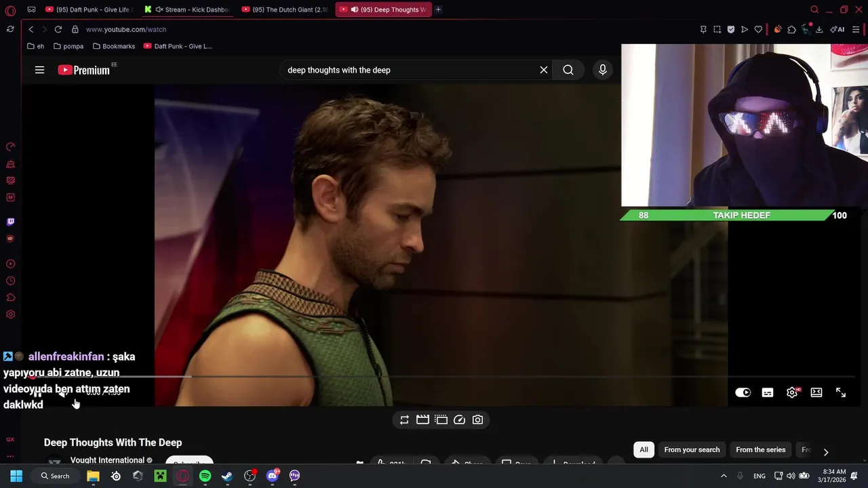This screenshot has width=868, height=488.
Task: Open Extensions cube in Opera sidebar
Action: 10,298
